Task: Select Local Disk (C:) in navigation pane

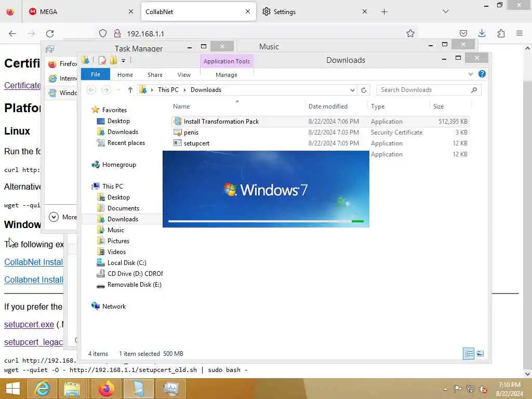Action: pyautogui.click(x=127, y=262)
